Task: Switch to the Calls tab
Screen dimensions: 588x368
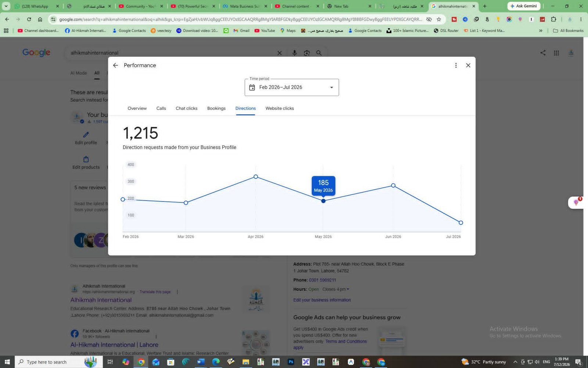Action: (x=161, y=108)
